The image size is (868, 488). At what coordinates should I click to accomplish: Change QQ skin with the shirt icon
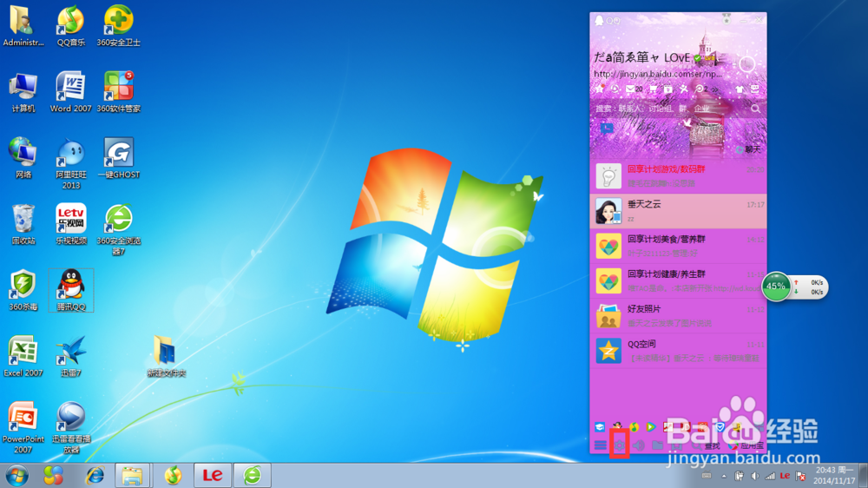[740, 89]
